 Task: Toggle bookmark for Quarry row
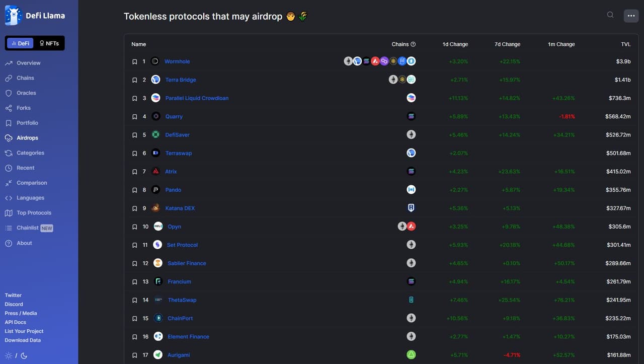pyautogui.click(x=134, y=117)
